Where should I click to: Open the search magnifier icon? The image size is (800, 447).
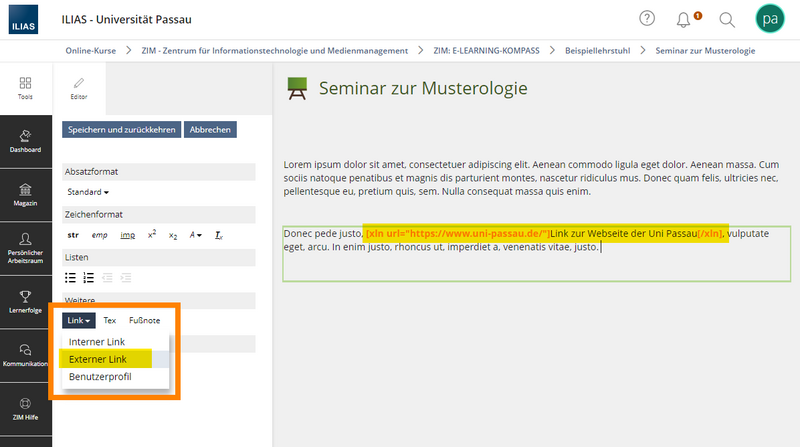[727, 20]
